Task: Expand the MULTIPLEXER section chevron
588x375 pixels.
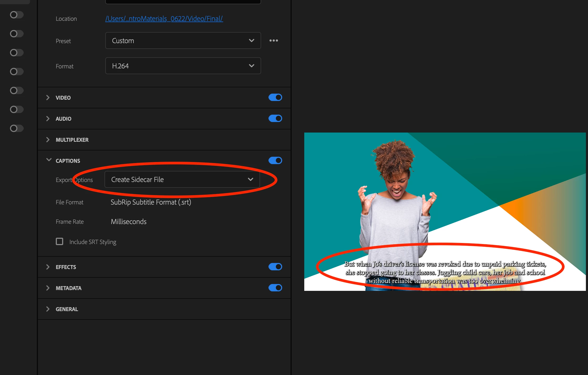Action: pos(48,140)
